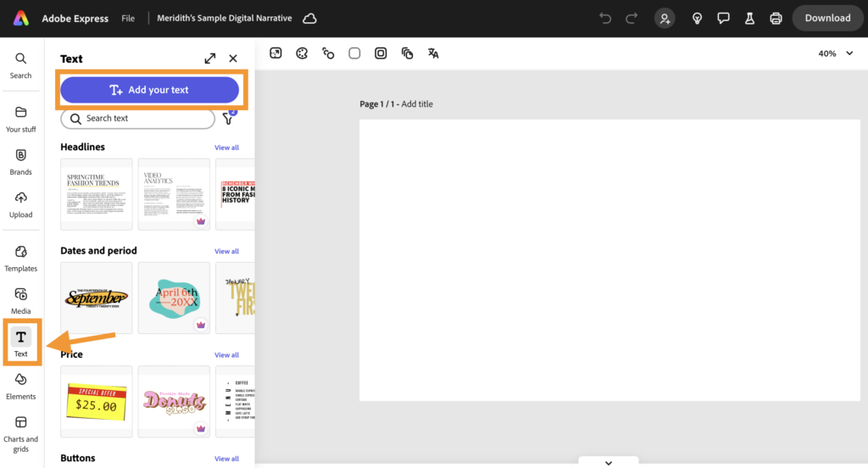Image resolution: width=868 pixels, height=468 pixels.
Task: Click the Add your text button
Action: pos(149,90)
